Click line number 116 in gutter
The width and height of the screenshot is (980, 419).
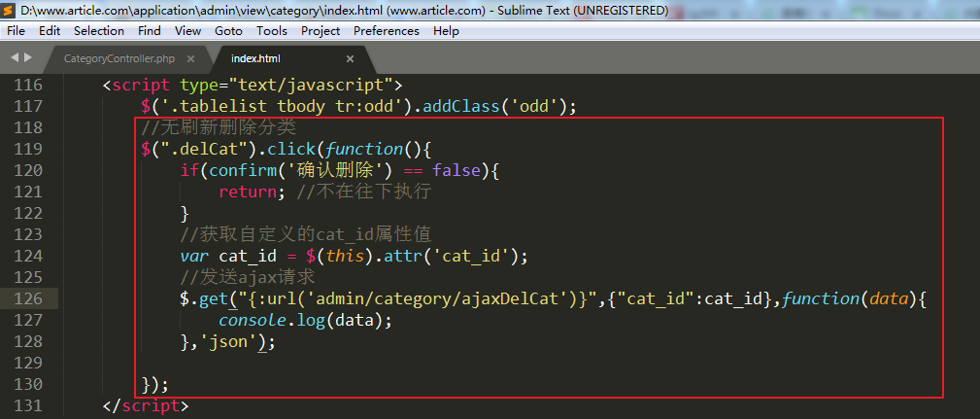click(28, 85)
